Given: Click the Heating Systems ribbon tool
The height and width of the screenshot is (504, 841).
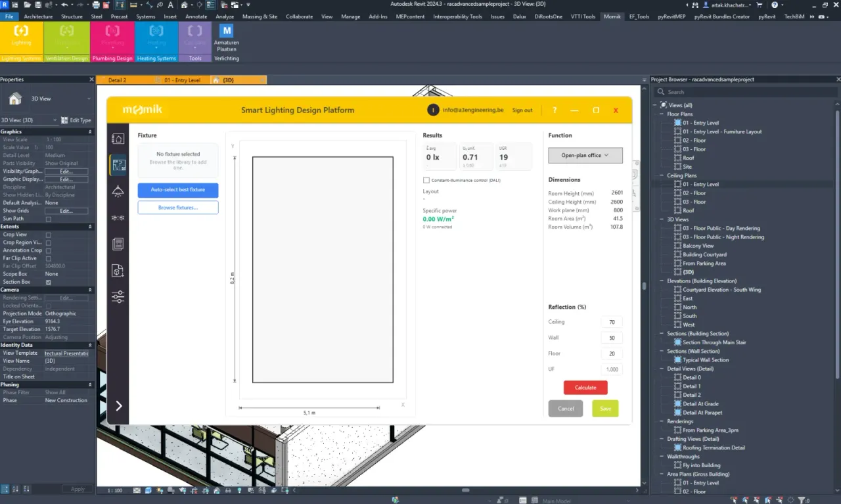Looking at the screenshot, I should [x=156, y=38].
